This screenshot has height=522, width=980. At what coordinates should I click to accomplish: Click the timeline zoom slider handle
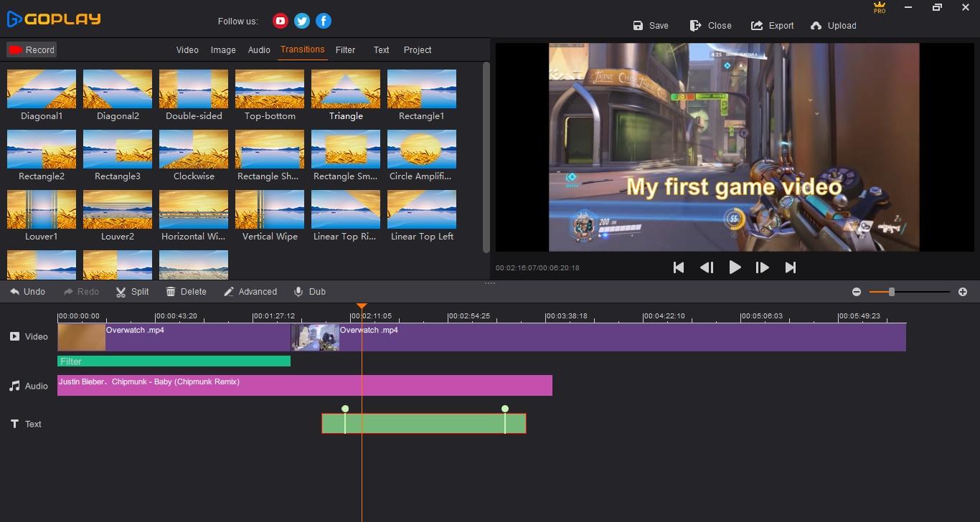click(892, 292)
